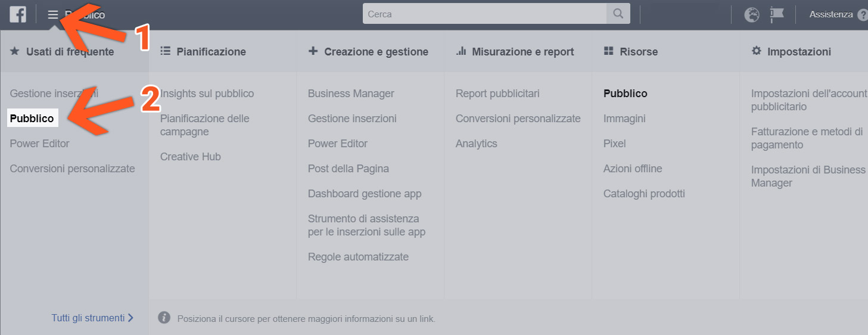Open Creative Hub
This screenshot has width=868, height=335.
[x=190, y=157]
